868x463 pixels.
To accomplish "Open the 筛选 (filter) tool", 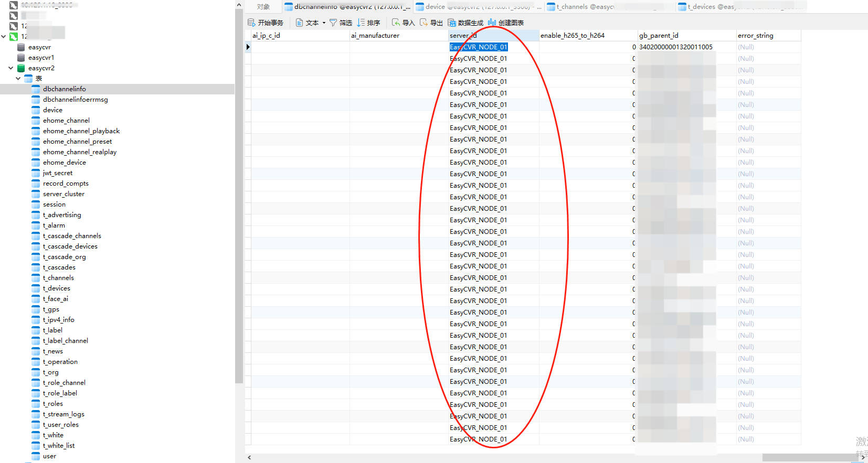I will (x=341, y=23).
